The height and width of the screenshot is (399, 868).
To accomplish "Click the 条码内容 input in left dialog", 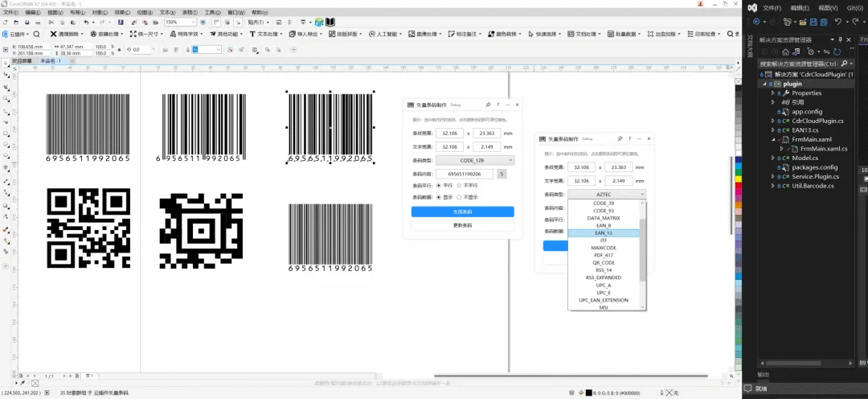I will 464,174.
